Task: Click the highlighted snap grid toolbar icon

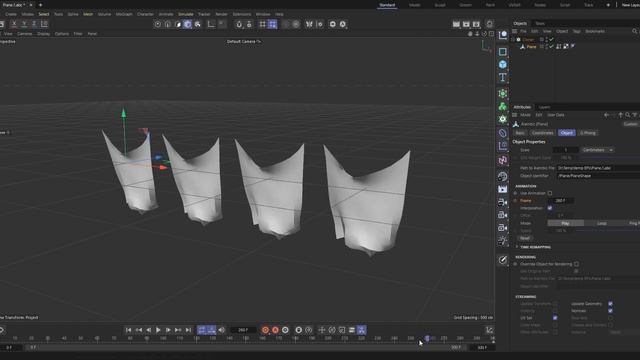Action: 272,24
